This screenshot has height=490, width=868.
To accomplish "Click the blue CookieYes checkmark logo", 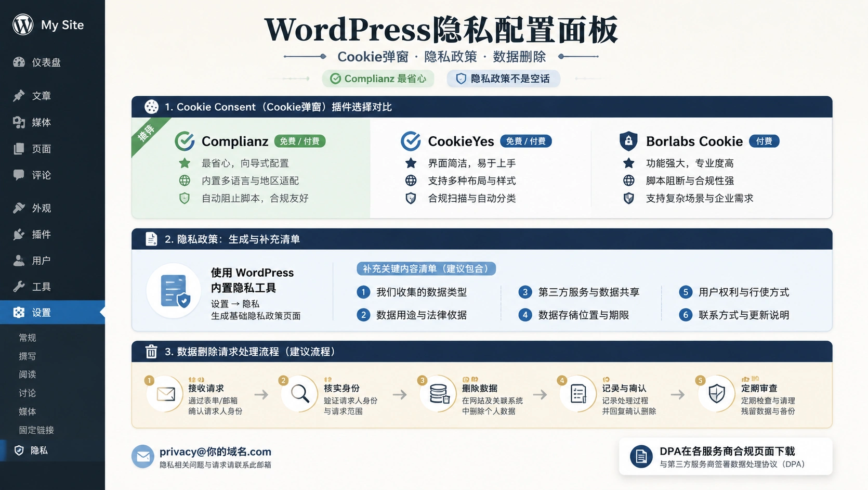I will (x=411, y=141).
